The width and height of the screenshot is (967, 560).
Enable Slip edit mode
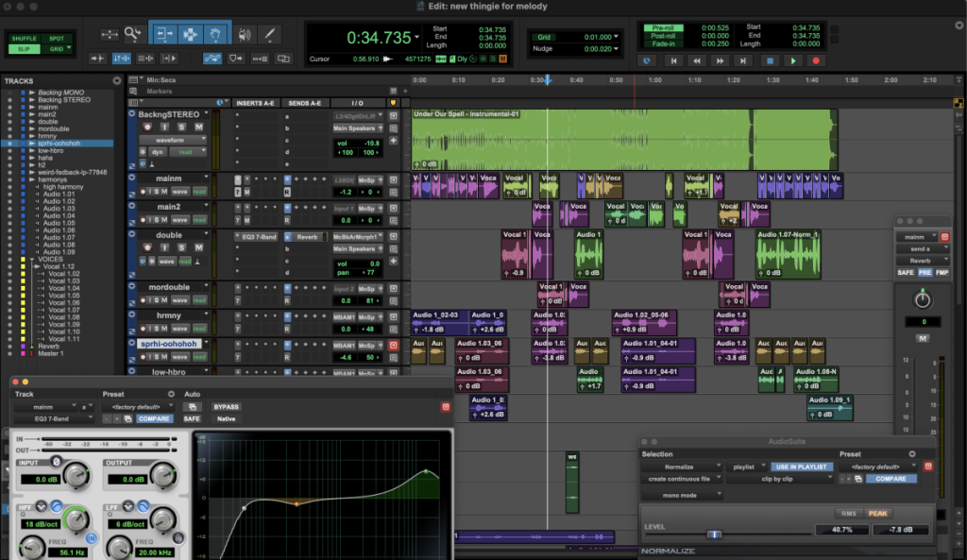point(25,48)
